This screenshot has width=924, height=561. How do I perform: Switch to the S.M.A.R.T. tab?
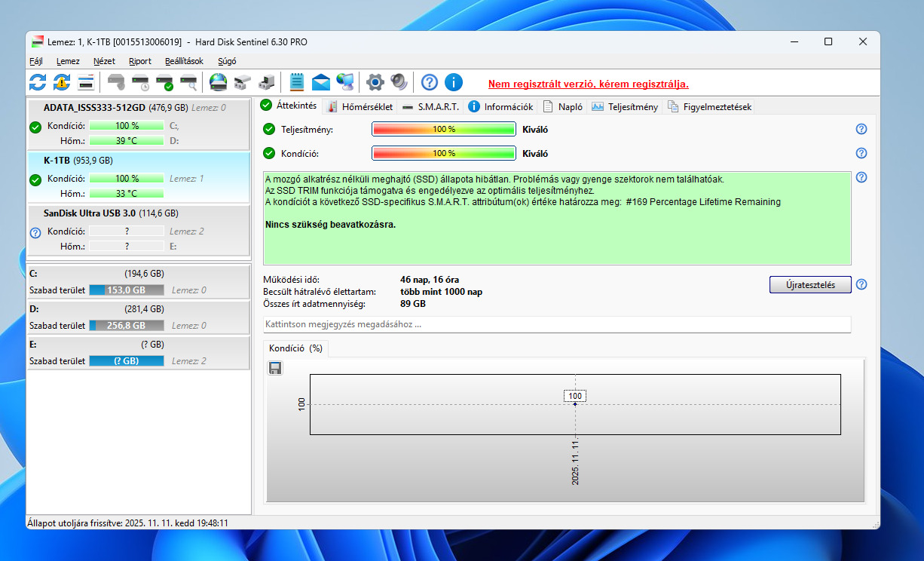pyautogui.click(x=430, y=107)
